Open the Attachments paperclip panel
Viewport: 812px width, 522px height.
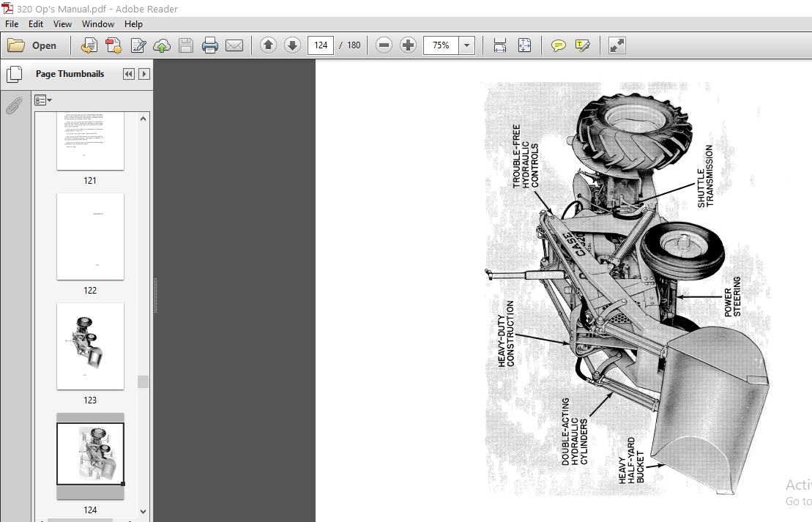(x=14, y=106)
